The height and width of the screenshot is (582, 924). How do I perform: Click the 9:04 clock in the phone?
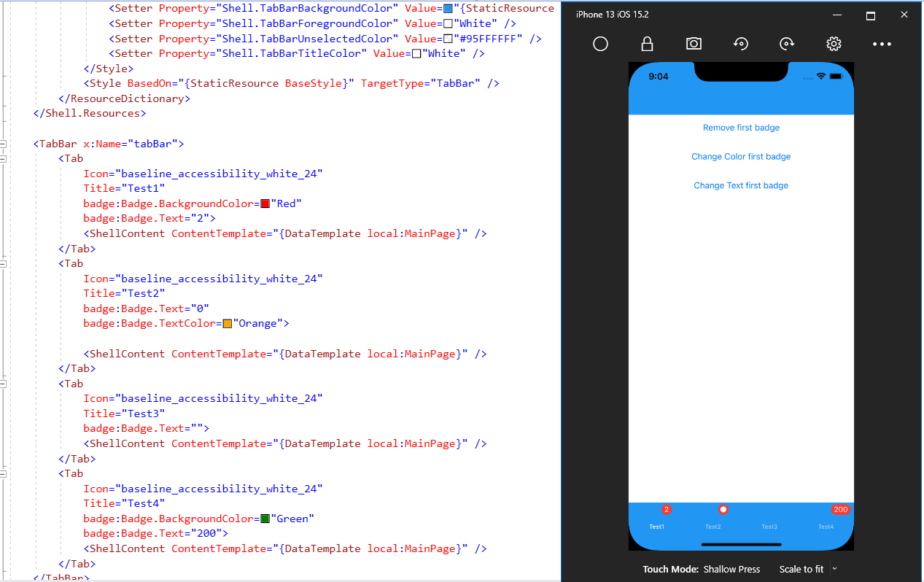pos(659,77)
